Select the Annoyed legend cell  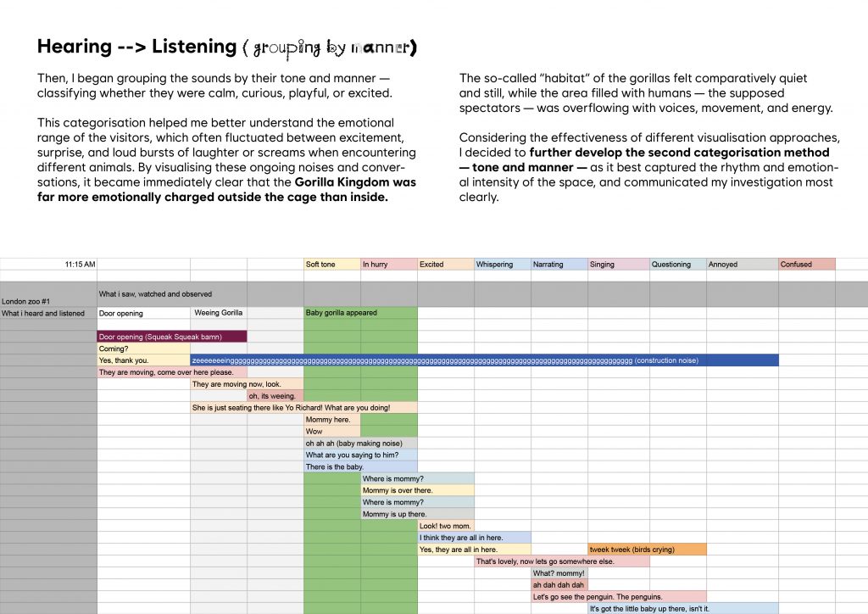(x=741, y=265)
